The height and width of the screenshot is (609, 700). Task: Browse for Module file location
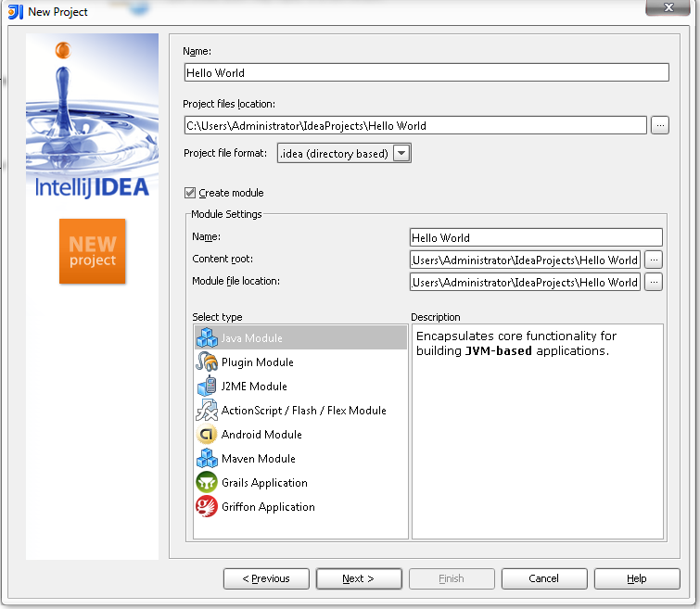click(x=654, y=282)
